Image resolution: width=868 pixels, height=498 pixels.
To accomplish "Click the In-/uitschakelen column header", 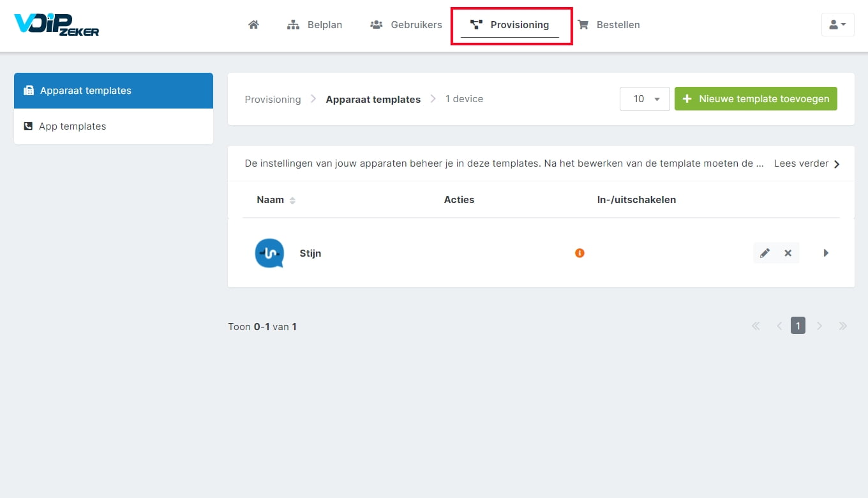I will pos(636,200).
